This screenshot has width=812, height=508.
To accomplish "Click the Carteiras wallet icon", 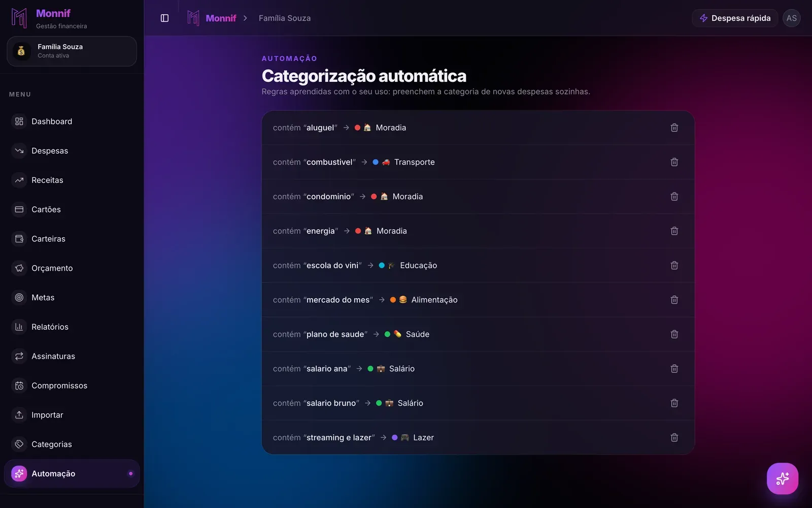I will [x=19, y=239].
